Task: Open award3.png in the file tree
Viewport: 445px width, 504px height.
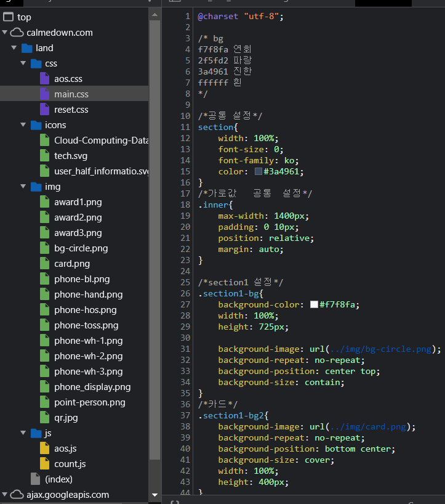Action: [78, 233]
